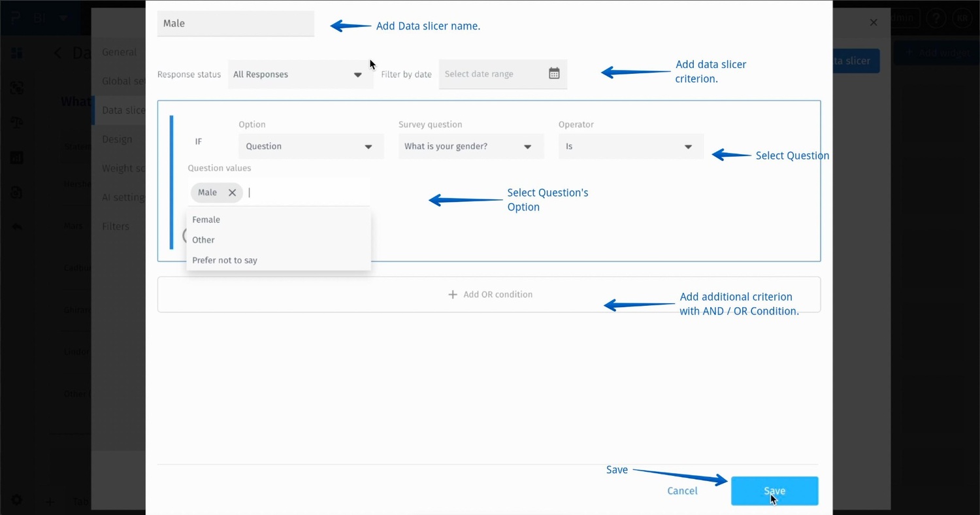The width and height of the screenshot is (980, 515).
Task: Open the Operator dropdown set to Is
Action: (x=630, y=146)
